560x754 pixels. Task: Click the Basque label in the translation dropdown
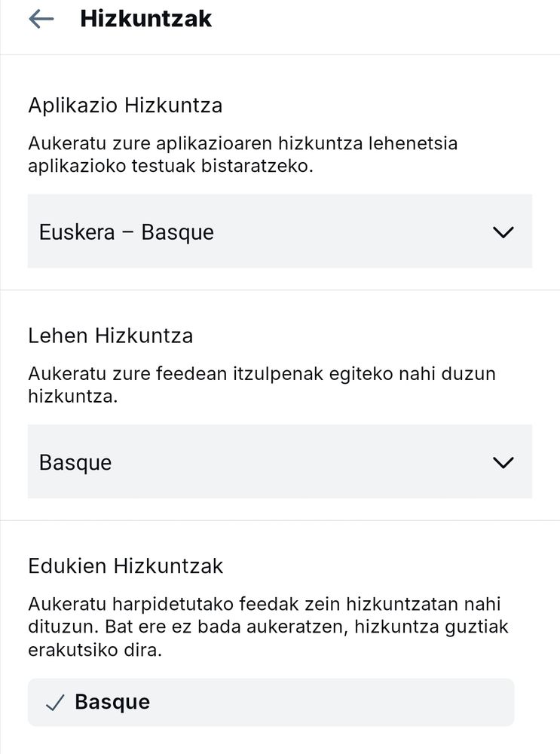coord(75,463)
